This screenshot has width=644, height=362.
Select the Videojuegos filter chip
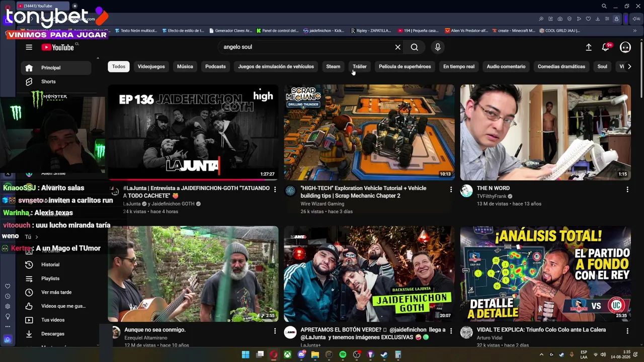[x=151, y=66]
